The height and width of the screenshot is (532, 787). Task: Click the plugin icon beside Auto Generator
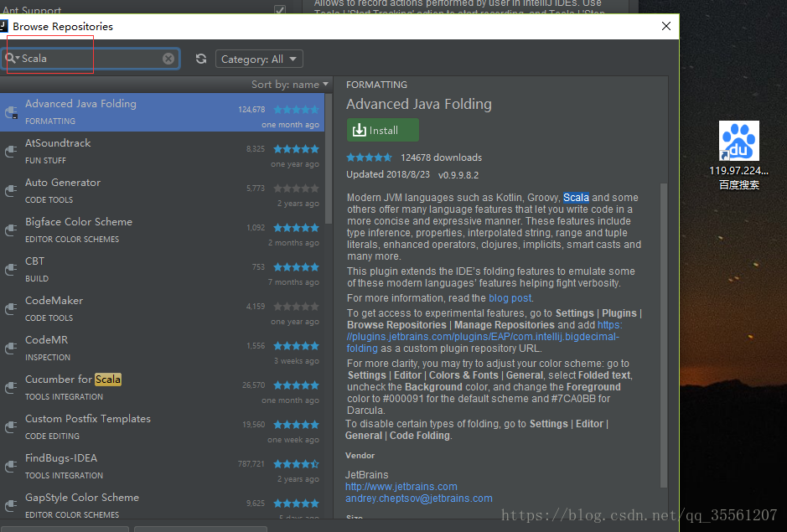(11, 191)
